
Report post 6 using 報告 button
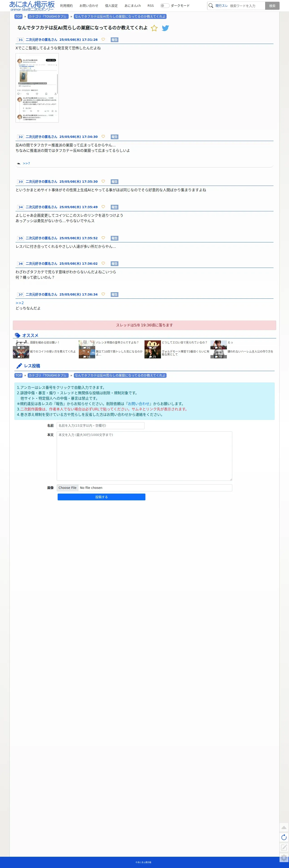pyautogui.click(x=115, y=264)
